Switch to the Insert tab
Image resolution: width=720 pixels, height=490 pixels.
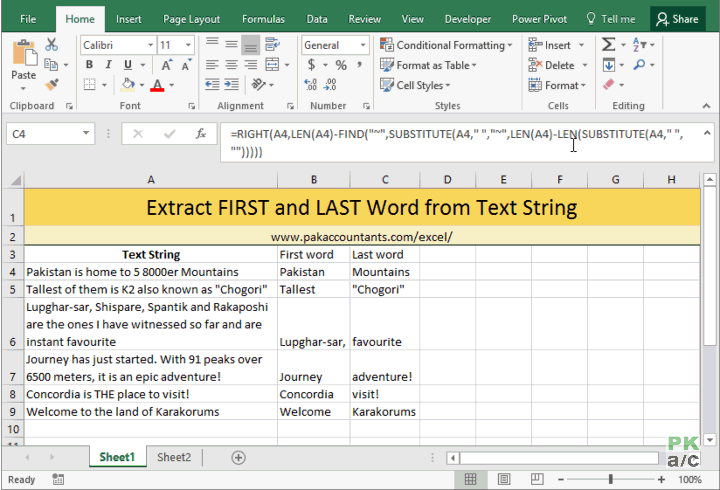pos(129,19)
